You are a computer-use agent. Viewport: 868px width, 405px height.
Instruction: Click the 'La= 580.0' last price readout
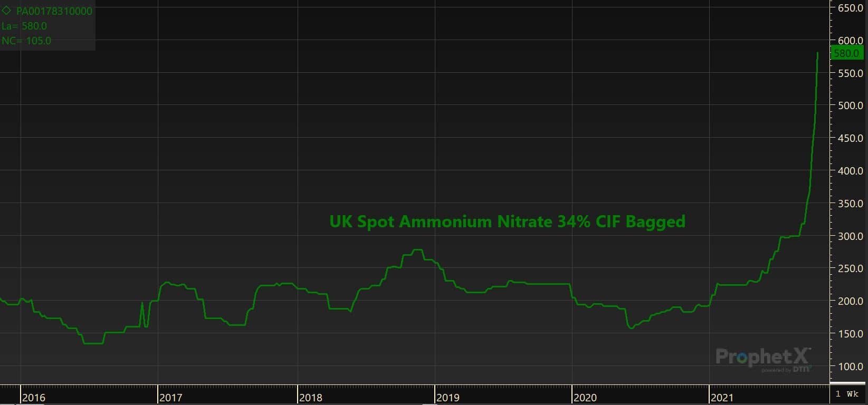tap(24, 26)
